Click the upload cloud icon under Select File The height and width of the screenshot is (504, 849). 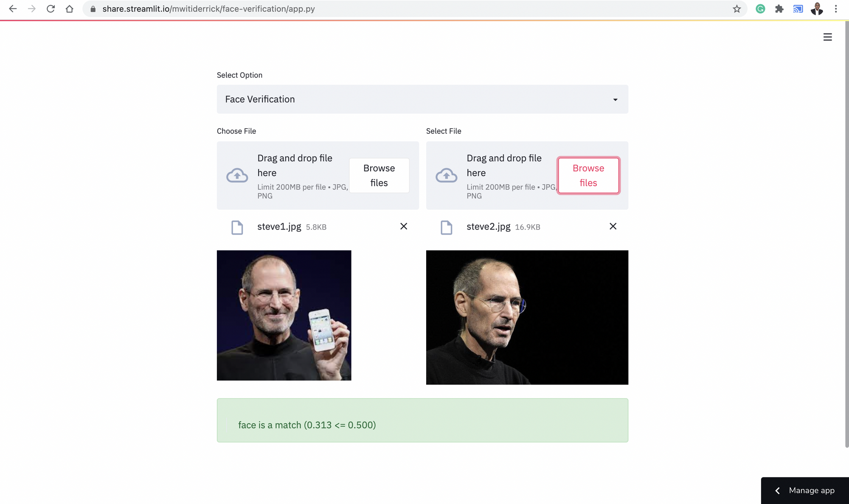[x=446, y=175]
